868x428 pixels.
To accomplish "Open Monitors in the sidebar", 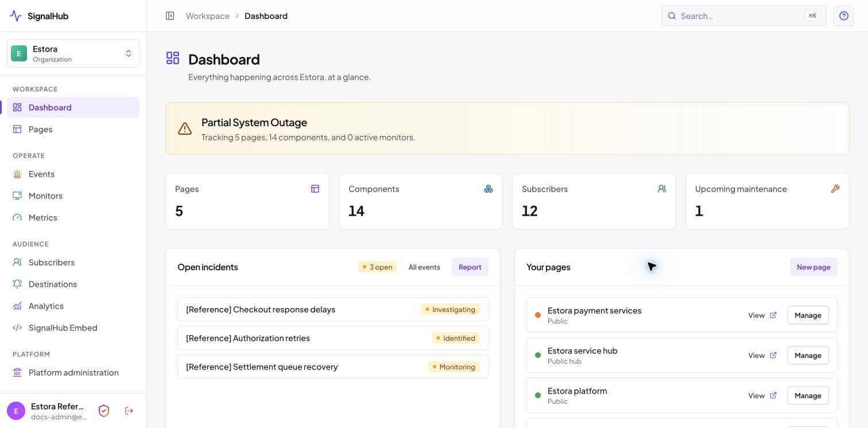I will pyautogui.click(x=73, y=196).
